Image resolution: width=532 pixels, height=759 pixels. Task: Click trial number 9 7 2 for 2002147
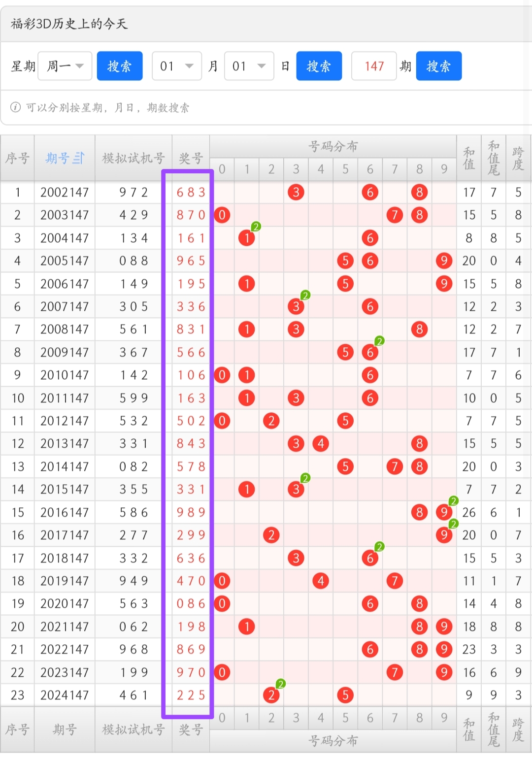tap(133, 192)
